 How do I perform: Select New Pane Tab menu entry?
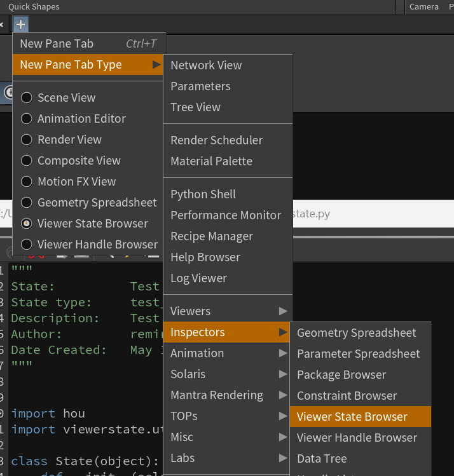pos(88,44)
